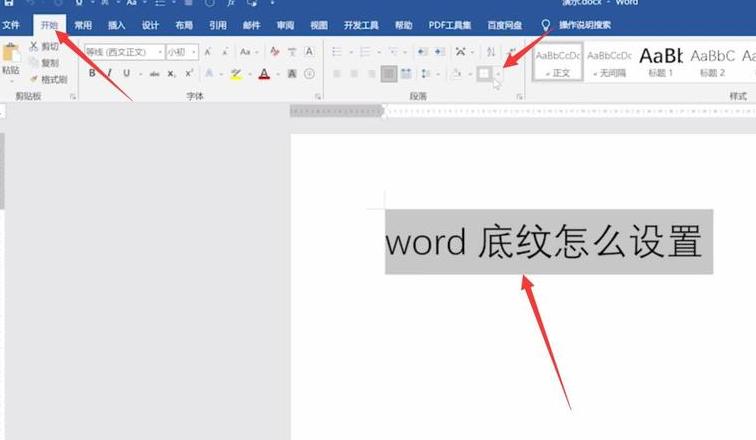Switch to the 布局 (Layout) tab
This screenshot has height=440, width=756.
[184, 25]
